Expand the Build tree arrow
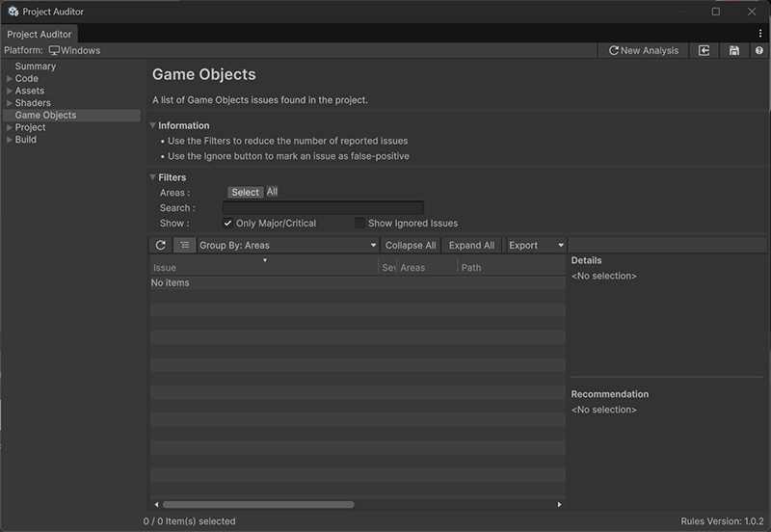 coord(10,140)
